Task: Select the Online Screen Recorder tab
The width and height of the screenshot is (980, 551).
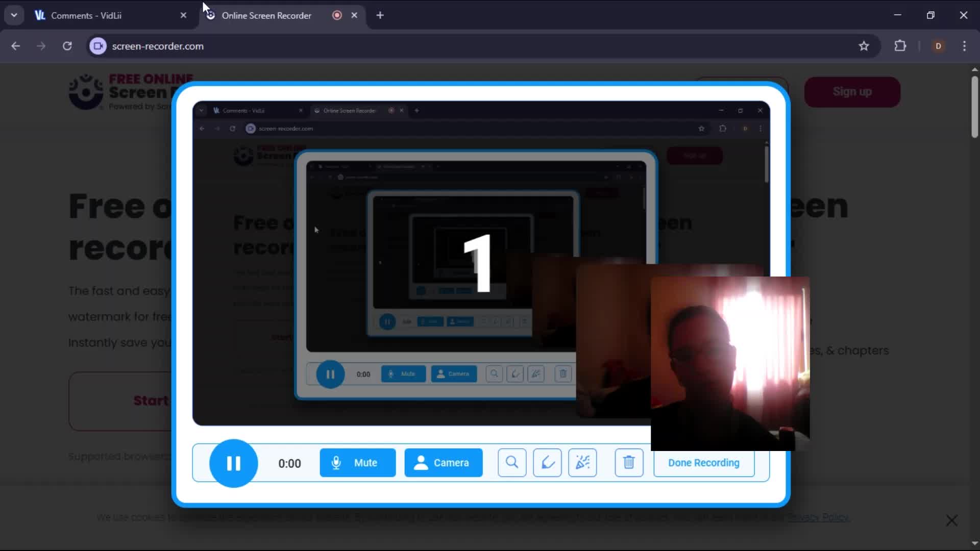Action: (x=266, y=15)
